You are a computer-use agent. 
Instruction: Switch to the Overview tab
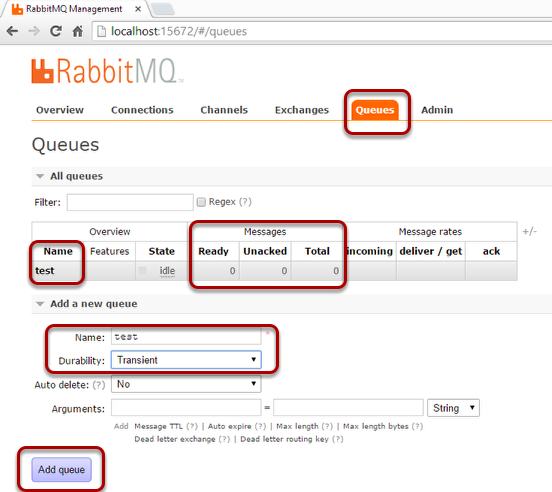click(60, 110)
